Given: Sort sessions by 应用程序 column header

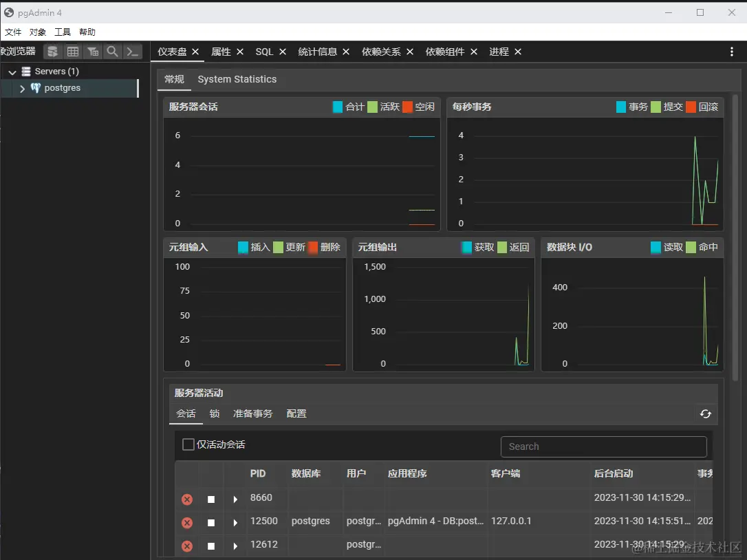Looking at the screenshot, I should click(x=407, y=473).
